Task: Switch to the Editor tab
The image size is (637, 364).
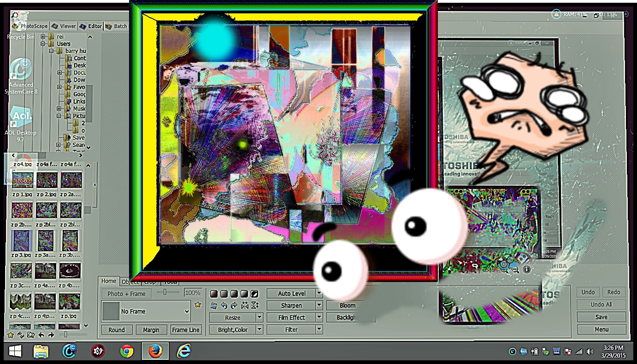Action: [x=91, y=26]
